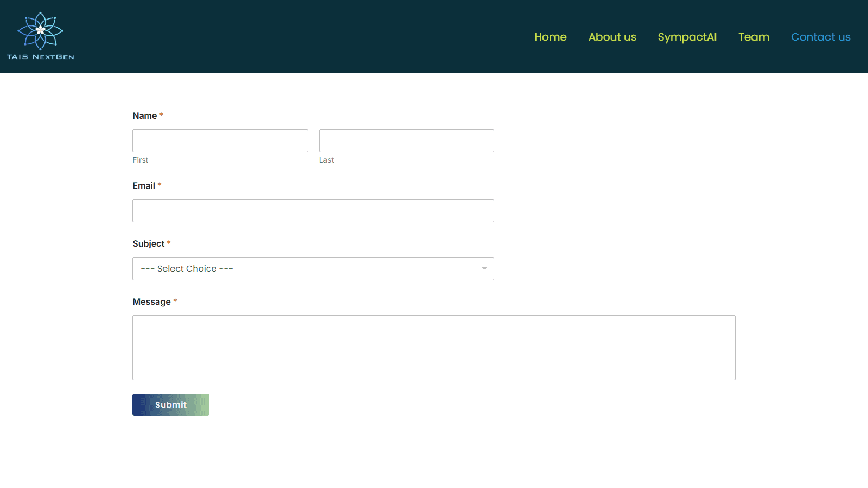Open the SympactAI menu item
The width and height of the screenshot is (868, 488).
pyautogui.click(x=687, y=37)
